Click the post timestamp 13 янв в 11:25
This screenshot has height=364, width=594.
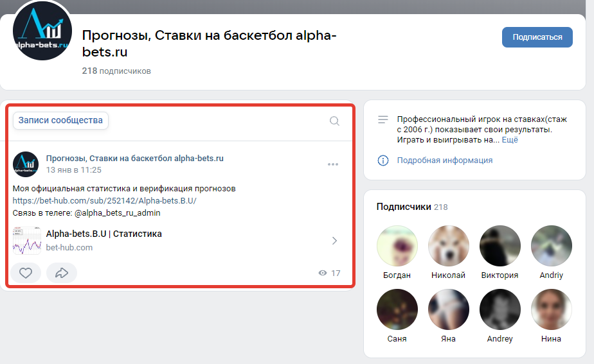(x=73, y=170)
